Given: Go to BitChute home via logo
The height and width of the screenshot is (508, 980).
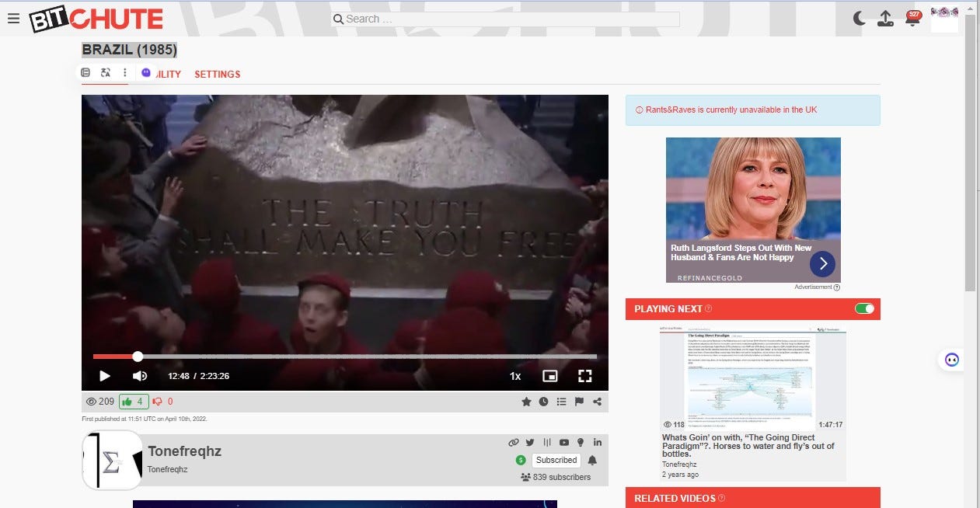Looking at the screenshot, I should point(96,19).
